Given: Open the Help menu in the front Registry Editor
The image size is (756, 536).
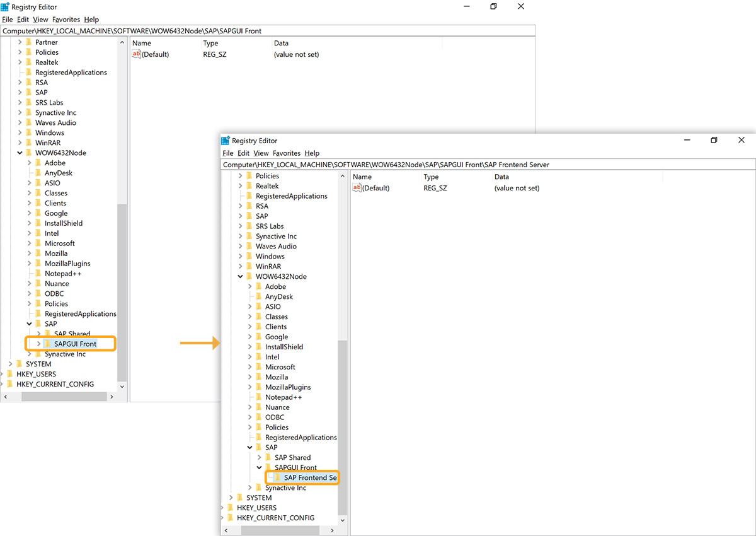Looking at the screenshot, I should click(312, 153).
